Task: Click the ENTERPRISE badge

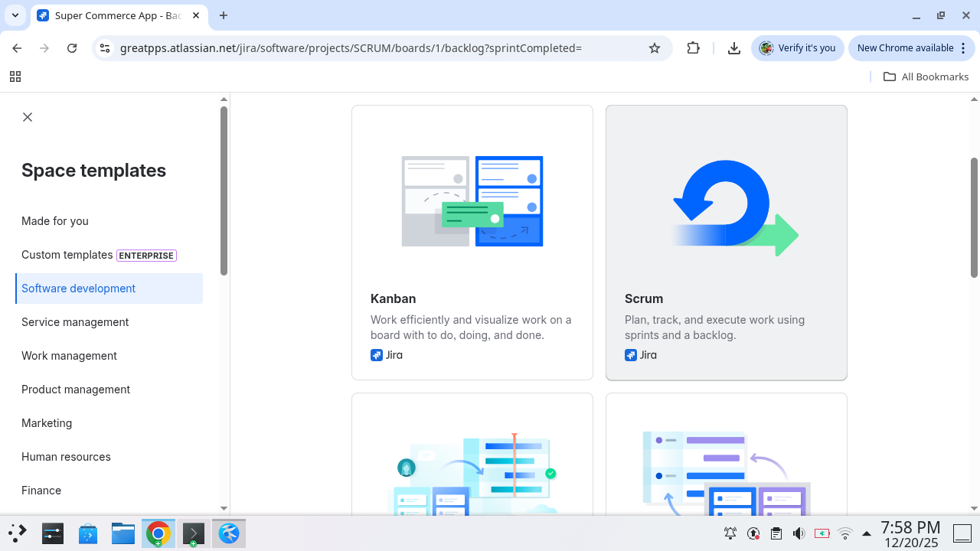Action: (x=146, y=256)
